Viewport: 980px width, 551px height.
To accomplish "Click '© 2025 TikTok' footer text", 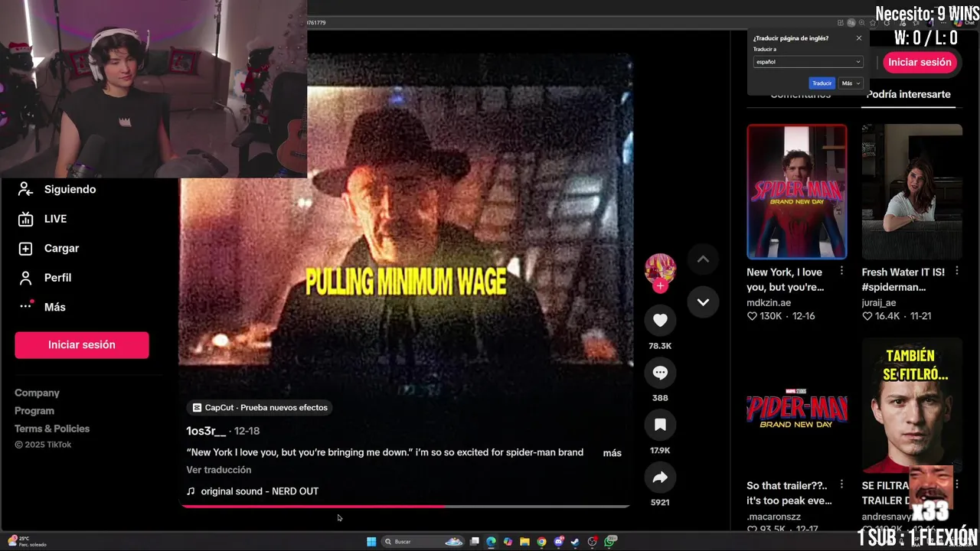I will coord(43,445).
